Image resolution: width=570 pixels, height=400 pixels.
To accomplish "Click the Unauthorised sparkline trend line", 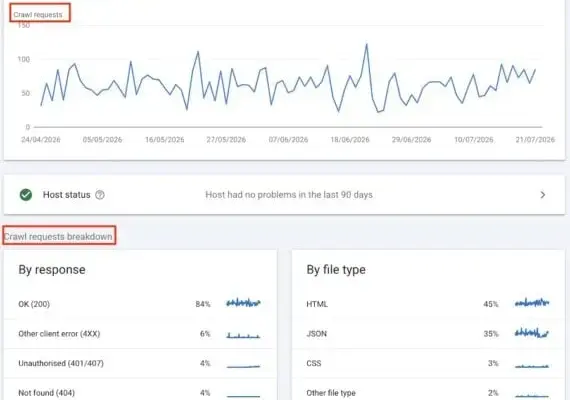I will point(243,367).
